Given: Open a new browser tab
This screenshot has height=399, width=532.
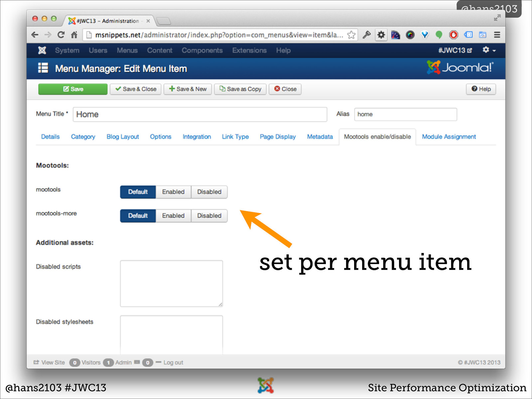Looking at the screenshot, I should tap(164, 21).
